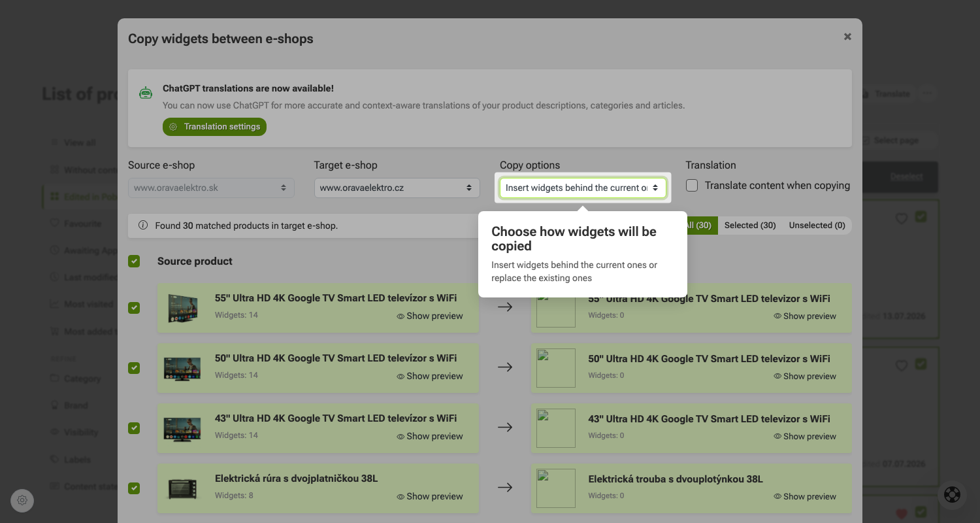Open Category refine option in background sidebar

[82, 379]
